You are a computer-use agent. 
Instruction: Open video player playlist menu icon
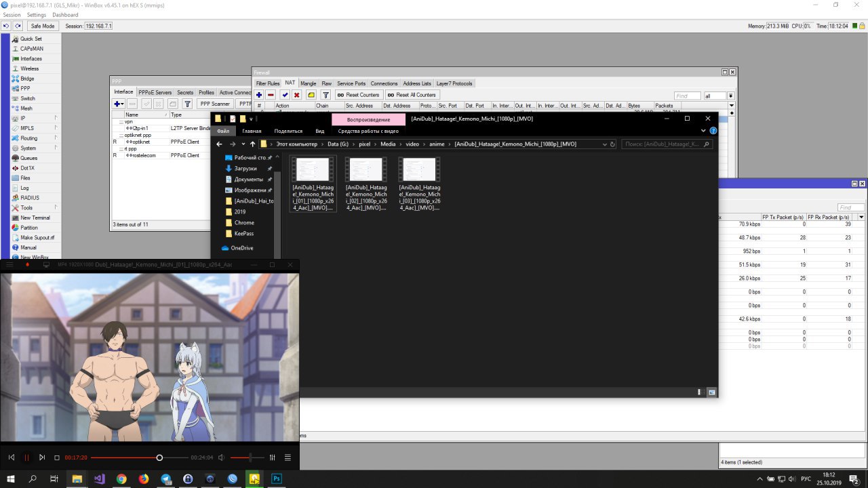point(288,457)
